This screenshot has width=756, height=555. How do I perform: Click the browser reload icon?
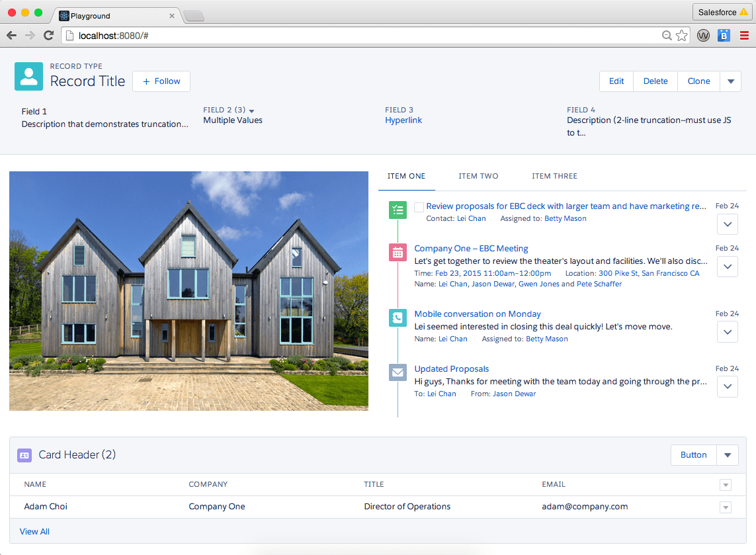[48, 35]
